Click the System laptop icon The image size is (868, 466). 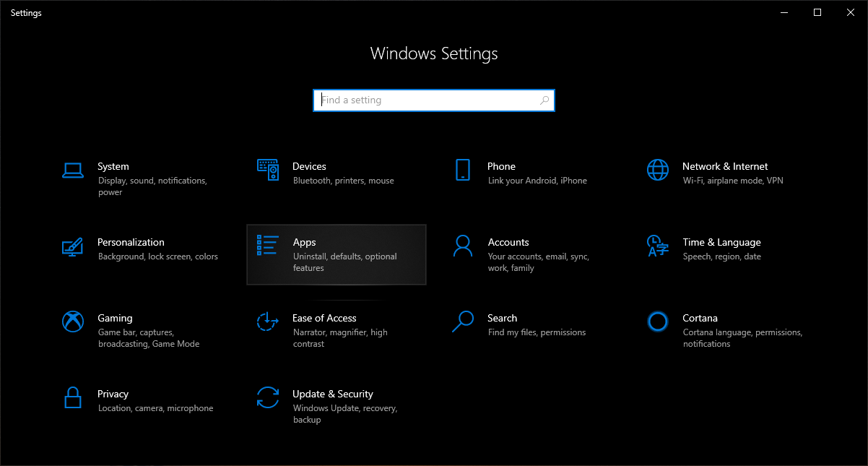pyautogui.click(x=73, y=171)
